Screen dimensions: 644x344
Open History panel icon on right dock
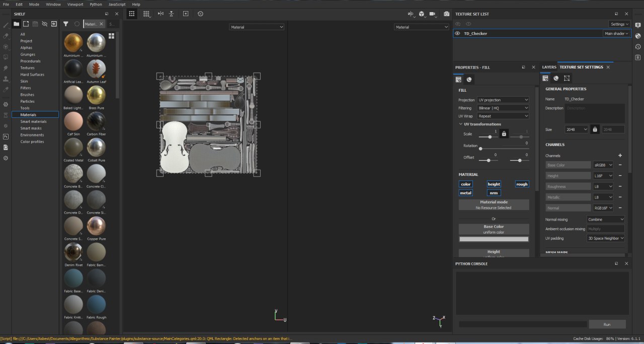pyautogui.click(x=638, y=46)
